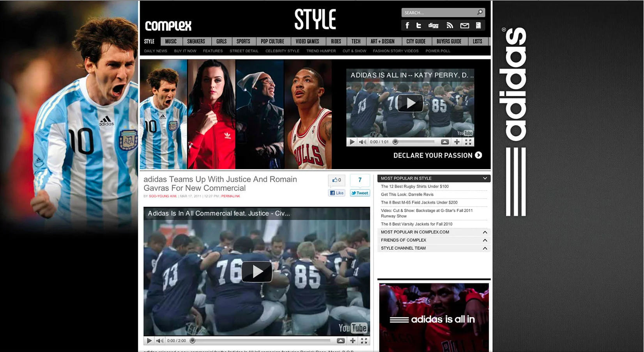Click the mobile device icon in header
Image resolution: width=644 pixels, height=352 pixels.
[x=478, y=25]
